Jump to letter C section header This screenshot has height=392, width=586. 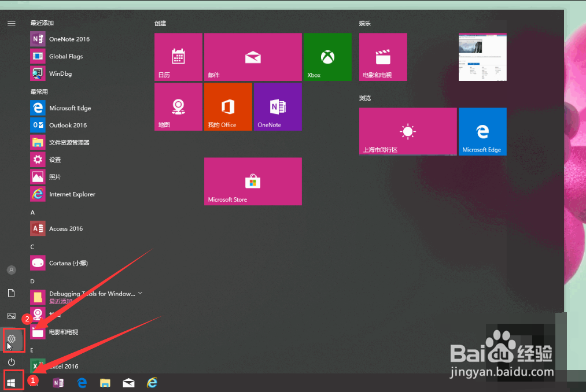tap(32, 247)
